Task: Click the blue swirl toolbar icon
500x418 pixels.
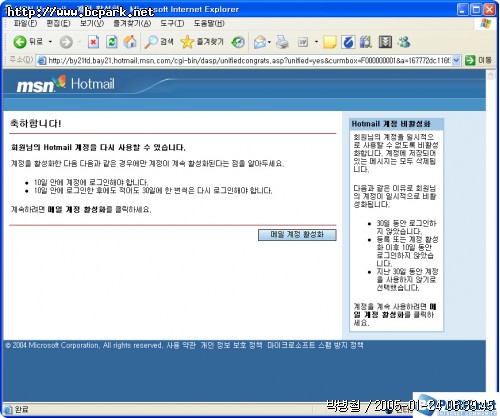Action: (x=348, y=42)
